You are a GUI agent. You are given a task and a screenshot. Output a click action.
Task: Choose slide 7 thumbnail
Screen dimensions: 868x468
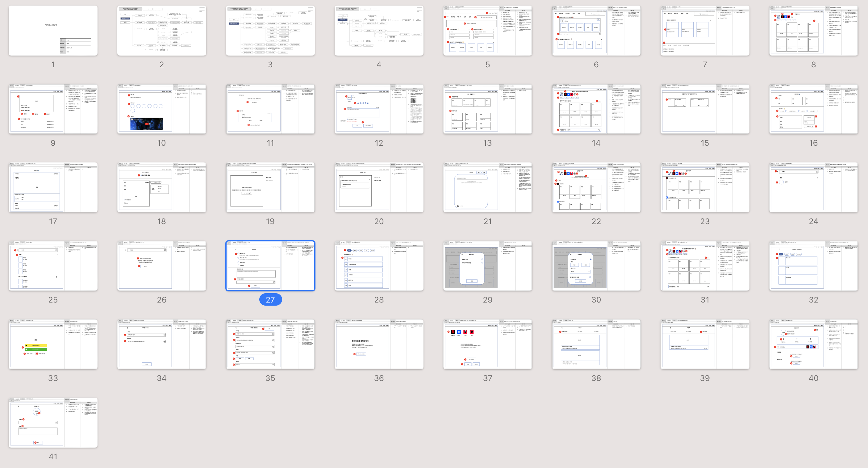(x=705, y=30)
